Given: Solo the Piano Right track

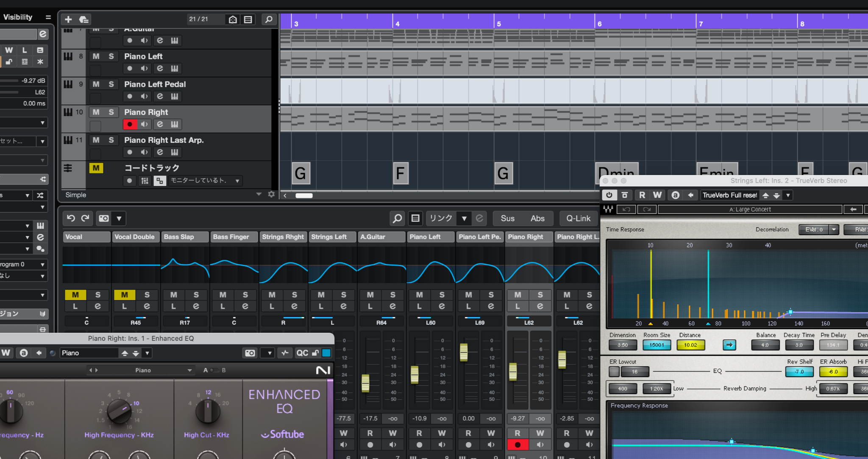Looking at the screenshot, I should tap(111, 112).
